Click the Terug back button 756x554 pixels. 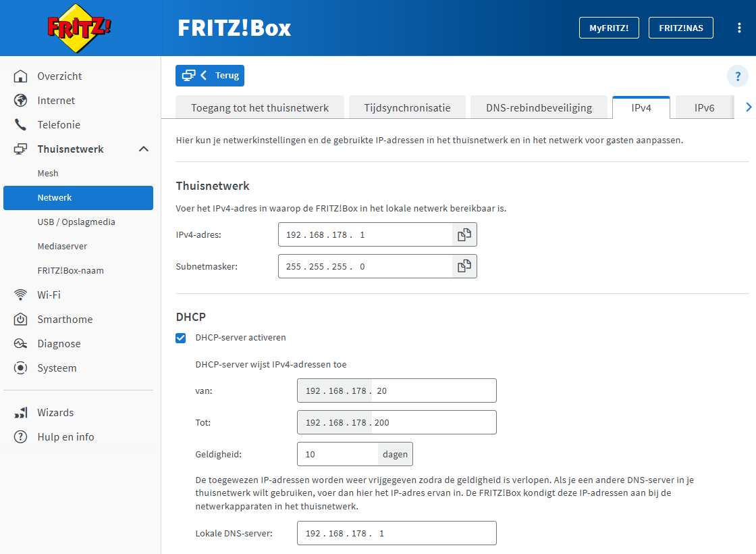tap(210, 76)
